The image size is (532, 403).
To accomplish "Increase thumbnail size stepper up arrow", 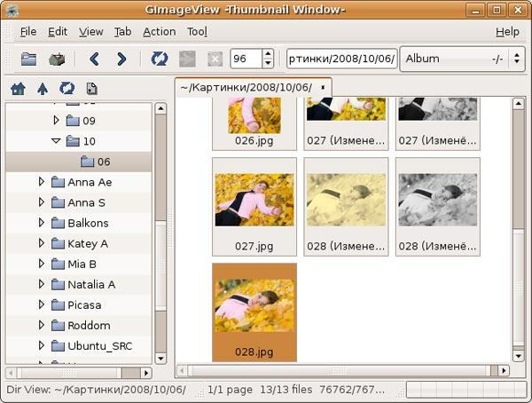I will coord(268,54).
